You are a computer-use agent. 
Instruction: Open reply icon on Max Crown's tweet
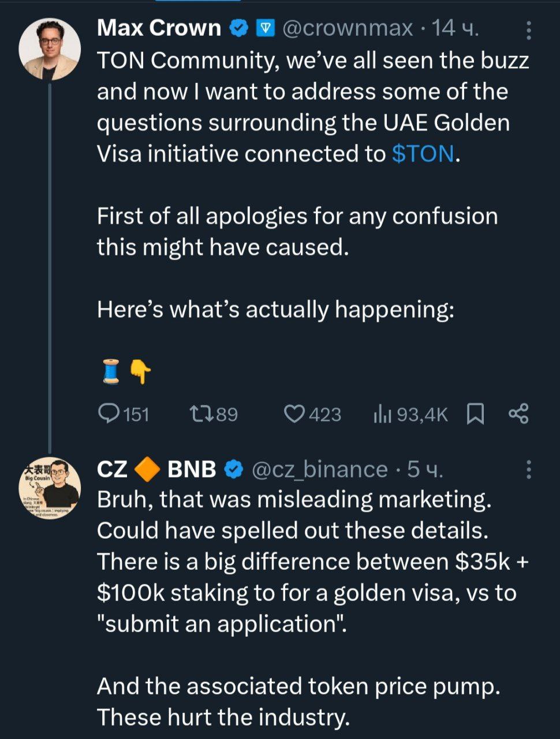point(109,413)
